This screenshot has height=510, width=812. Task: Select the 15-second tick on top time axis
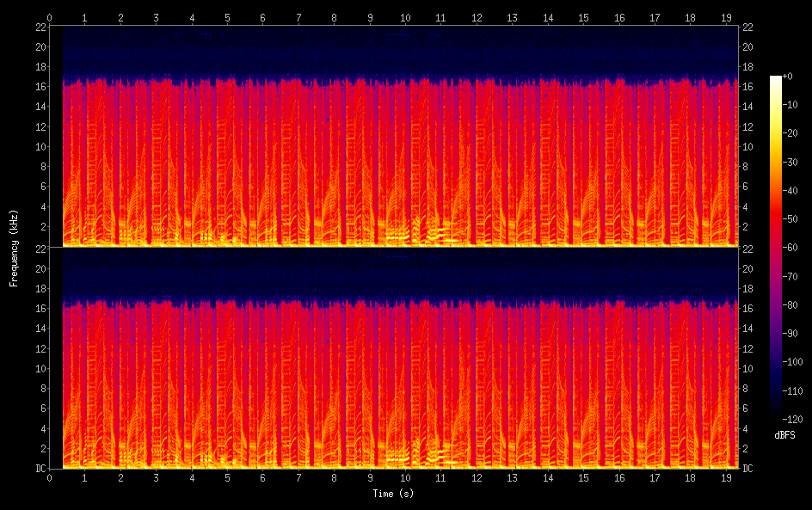point(583,16)
